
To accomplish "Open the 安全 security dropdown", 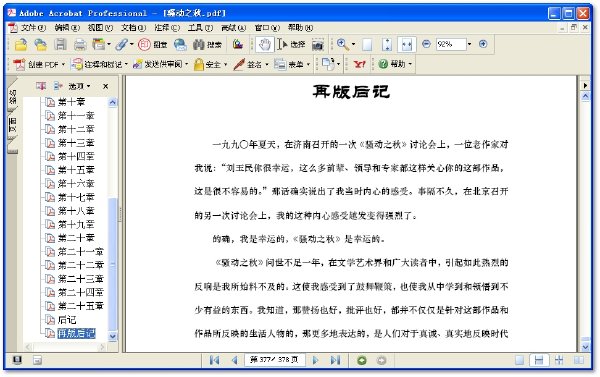I will pyautogui.click(x=210, y=64).
